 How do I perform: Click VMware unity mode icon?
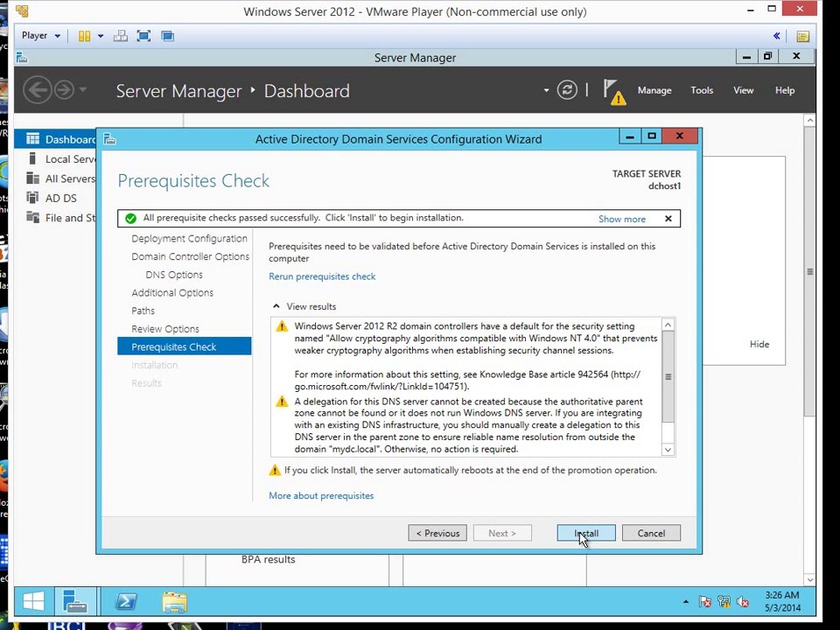[x=168, y=36]
